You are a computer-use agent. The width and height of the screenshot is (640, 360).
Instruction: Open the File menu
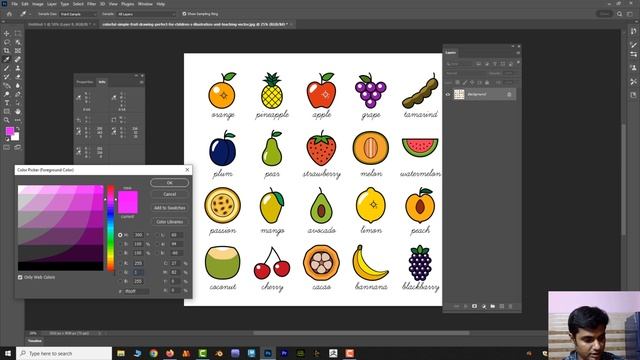point(14,4)
